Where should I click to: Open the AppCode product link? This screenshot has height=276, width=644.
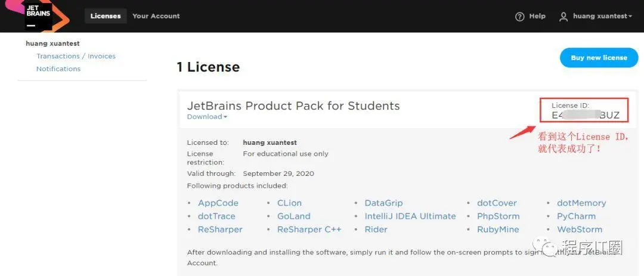click(218, 203)
